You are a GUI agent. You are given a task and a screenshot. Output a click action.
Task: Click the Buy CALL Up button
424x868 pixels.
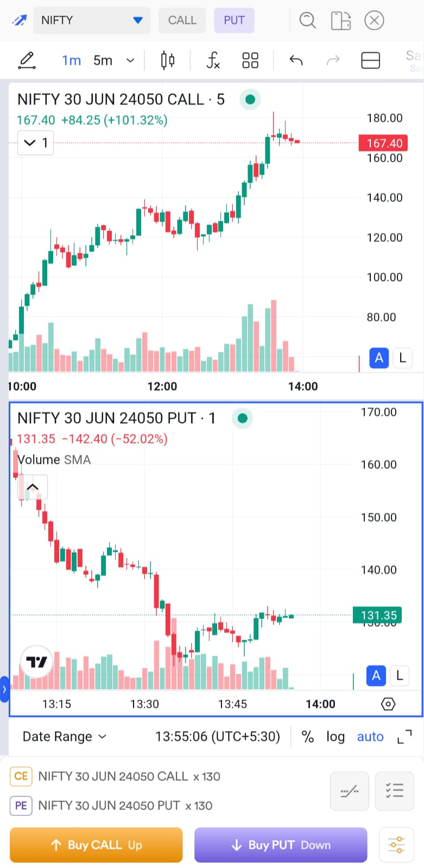[x=96, y=845]
